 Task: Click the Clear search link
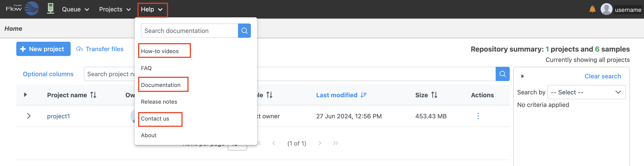coord(602,76)
